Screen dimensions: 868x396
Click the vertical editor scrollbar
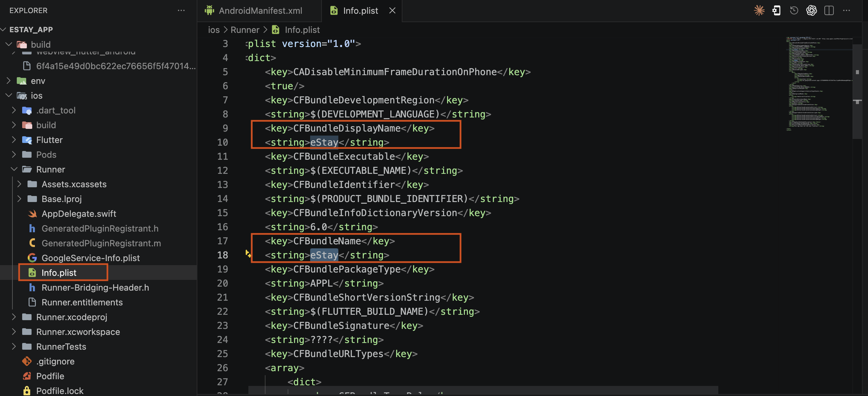[857, 91]
